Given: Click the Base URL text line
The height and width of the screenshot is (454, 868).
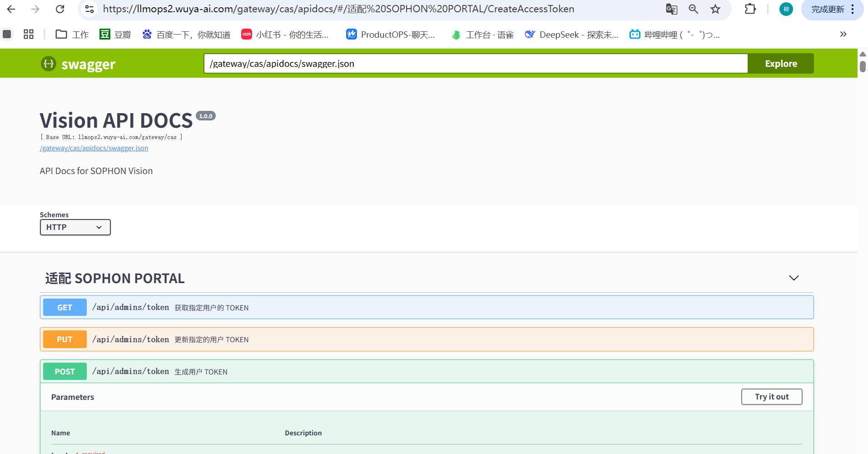Looking at the screenshot, I should (x=111, y=137).
